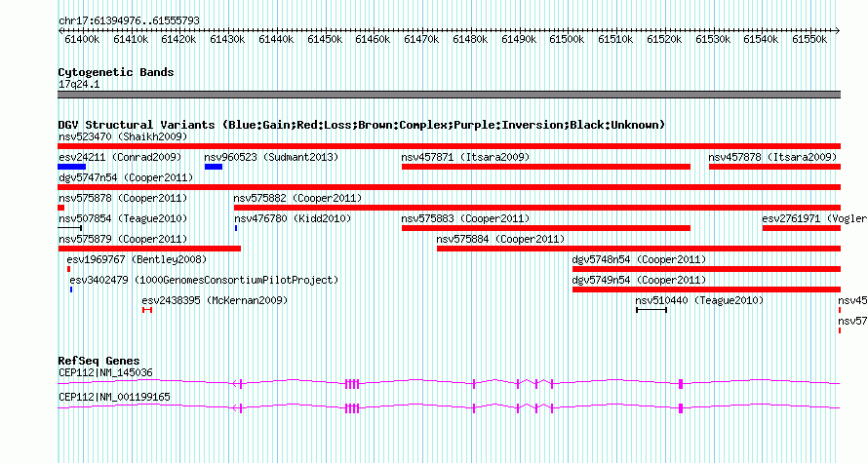This screenshot has width=868, height=463.
Task: Click the Cytogenetic Bands track heading
Action: [116, 72]
